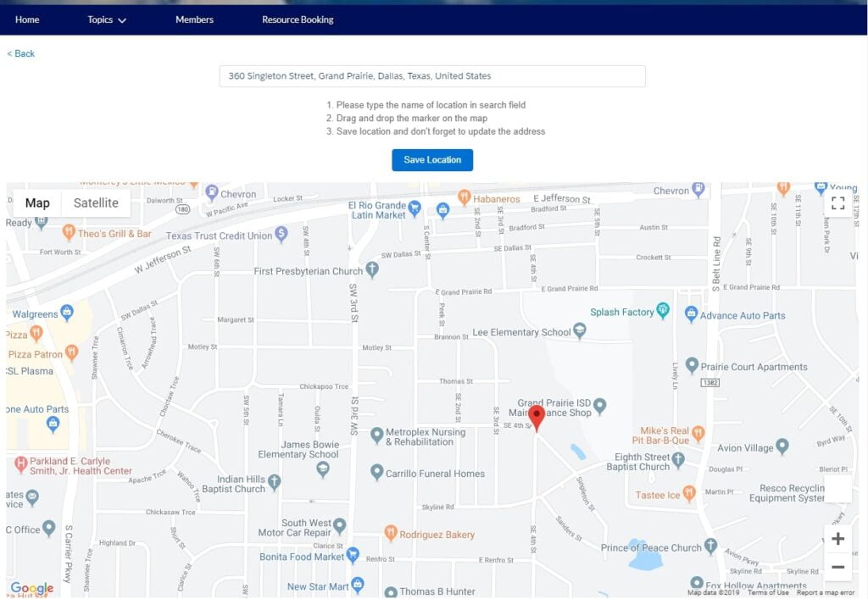Click the 'W Jefferson St' street label
This screenshot has height=599, width=868.
(x=163, y=259)
